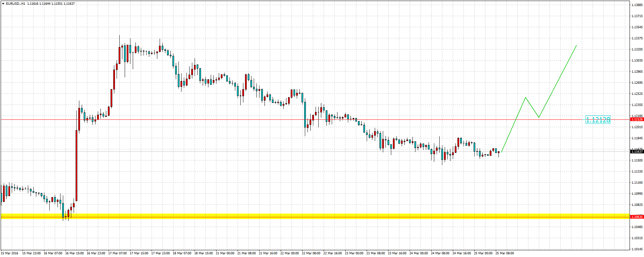
Task: Click the 1.12525 price scale label
Action: [637, 94]
